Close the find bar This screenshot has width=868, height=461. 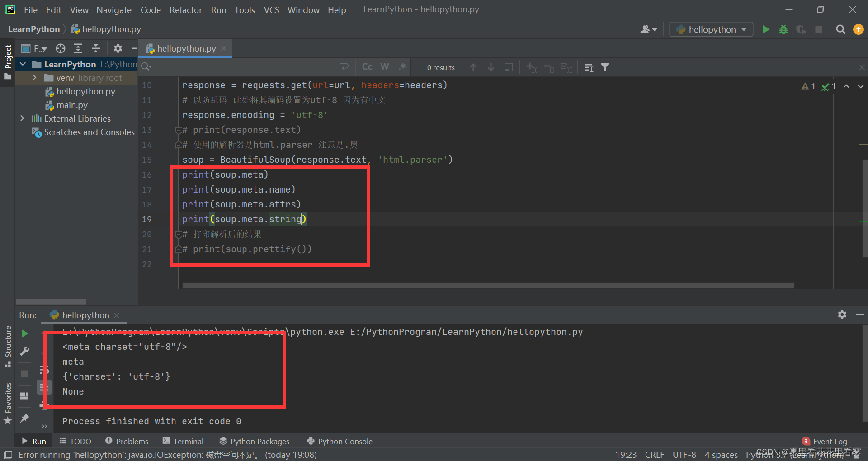pos(862,67)
